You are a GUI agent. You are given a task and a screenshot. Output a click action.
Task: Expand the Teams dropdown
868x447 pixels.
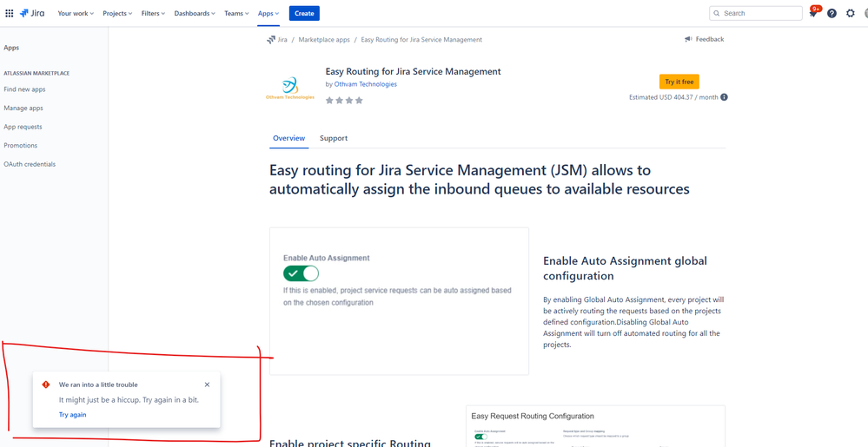point(236,13)
